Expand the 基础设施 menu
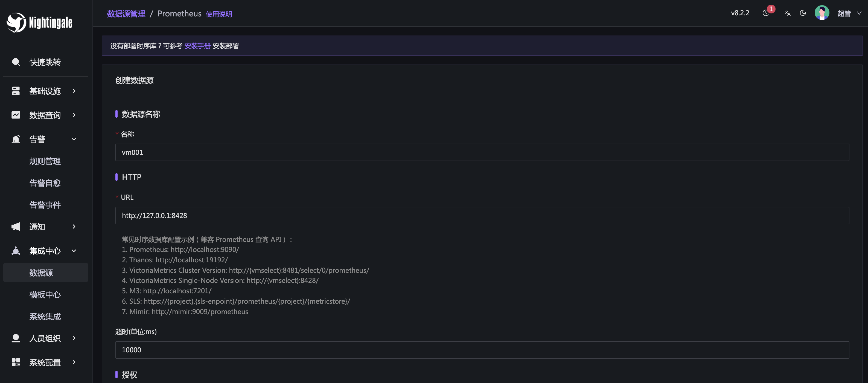This screenshot has width=868, height=383. [45, 91]
